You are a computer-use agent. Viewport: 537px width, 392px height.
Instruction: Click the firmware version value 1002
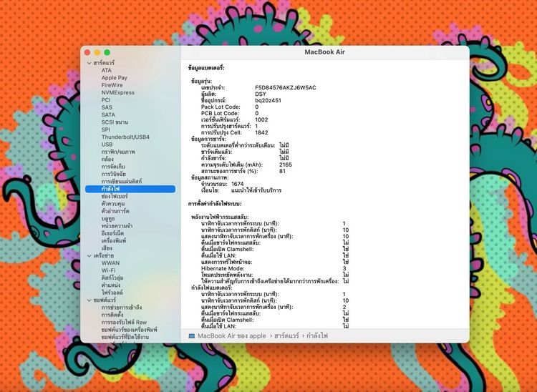point(261,119)
